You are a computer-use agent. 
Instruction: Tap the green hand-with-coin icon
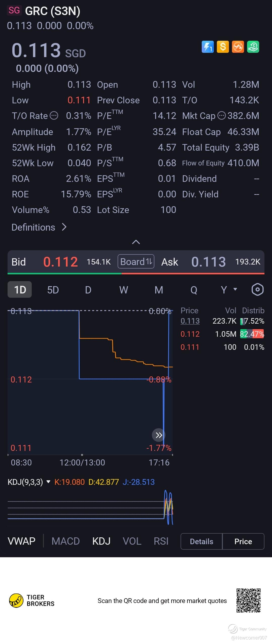click(253, 47)
